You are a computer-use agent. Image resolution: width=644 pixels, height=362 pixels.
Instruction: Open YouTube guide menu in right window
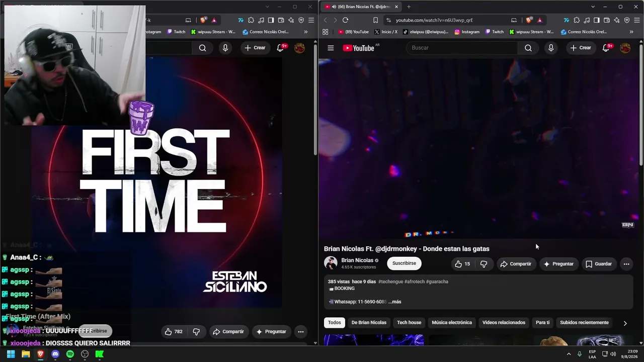tap(331, 48)
